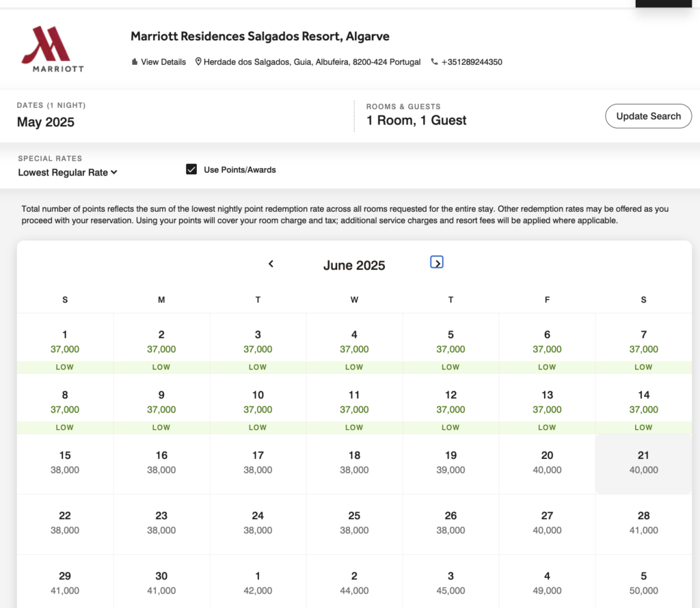Screen dimensions: 700x608
Task: Pick June 6 in the calendar
Action: tap(548, 344)
